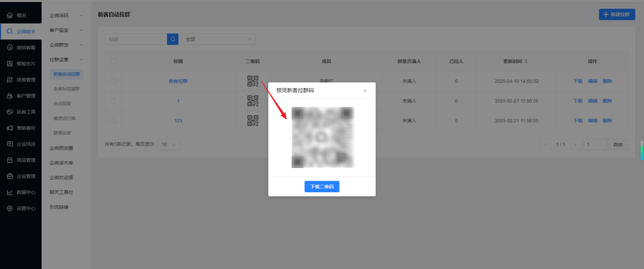Click the 2025-04-10 14:55:02 timestamp cell
Viewport: 644px width, 269px height.
517,81
